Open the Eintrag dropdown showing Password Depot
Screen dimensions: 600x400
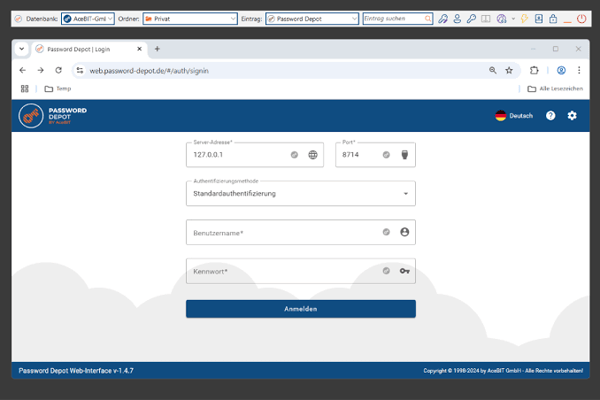click(x=312, y=19)
